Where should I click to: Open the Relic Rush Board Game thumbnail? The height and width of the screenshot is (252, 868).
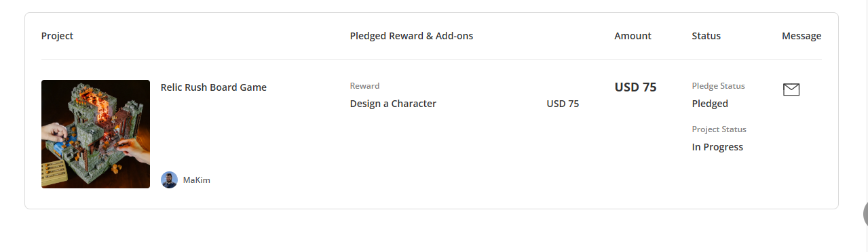point(96,134)
